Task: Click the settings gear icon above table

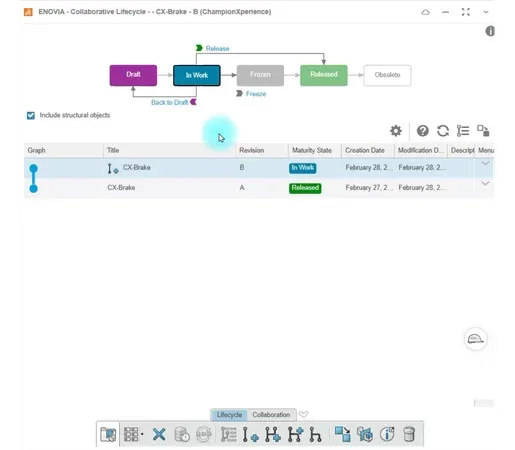Action: tap(396, 131)
